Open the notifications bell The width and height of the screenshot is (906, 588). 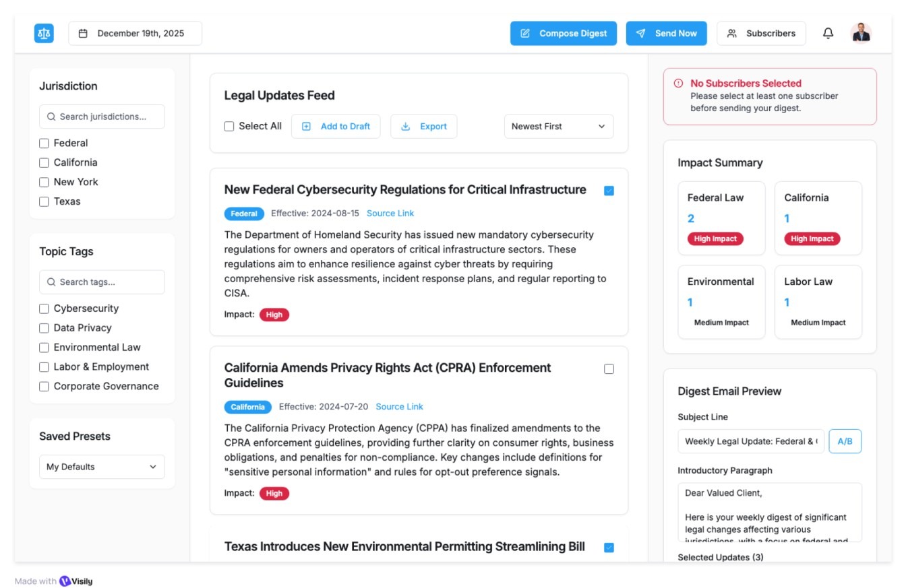coord(828,33)
